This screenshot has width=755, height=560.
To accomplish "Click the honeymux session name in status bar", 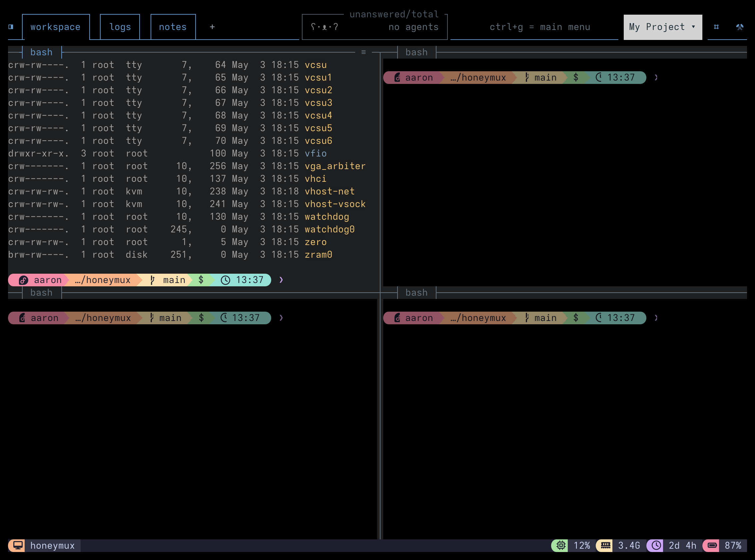I will pos(53,545).
